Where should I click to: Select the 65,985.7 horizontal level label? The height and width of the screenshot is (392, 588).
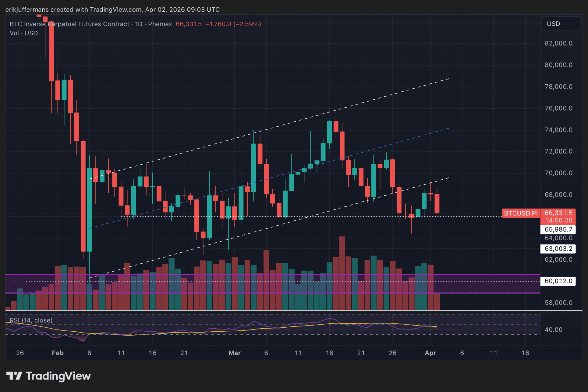click(558, 230)
